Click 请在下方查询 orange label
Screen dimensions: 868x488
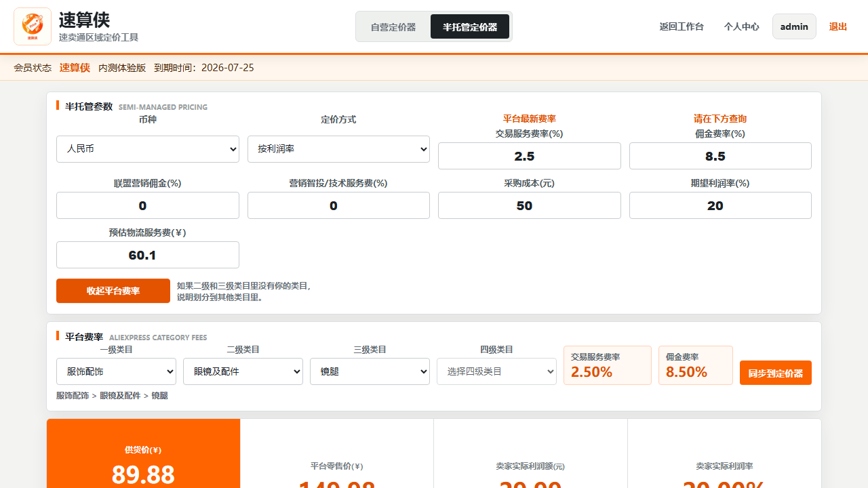720,119
